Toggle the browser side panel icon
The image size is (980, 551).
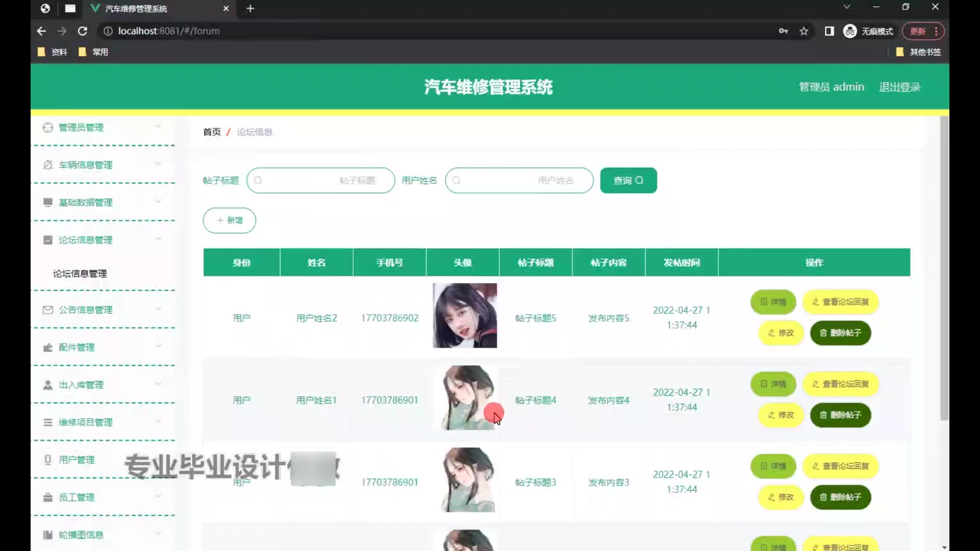(x=829, y=31)
